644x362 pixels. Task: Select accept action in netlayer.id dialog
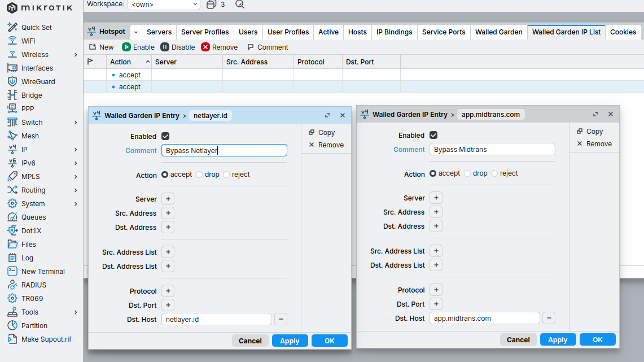tap(165, 175)
